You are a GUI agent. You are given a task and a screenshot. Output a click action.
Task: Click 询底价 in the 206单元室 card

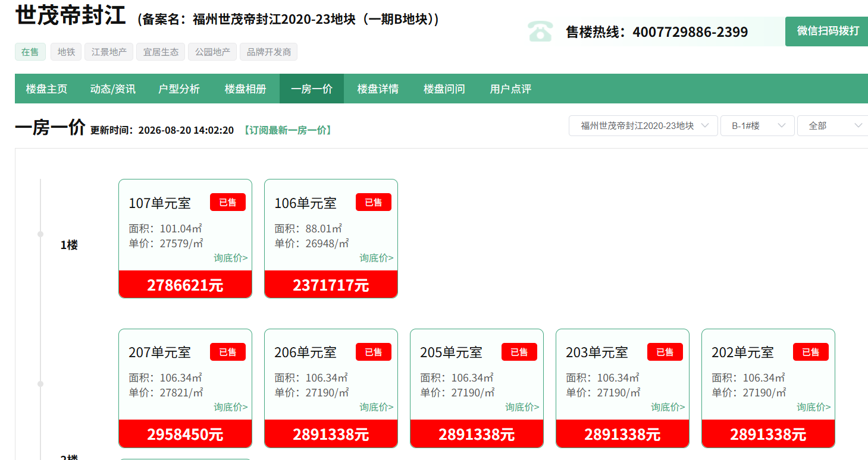(377, 407)
